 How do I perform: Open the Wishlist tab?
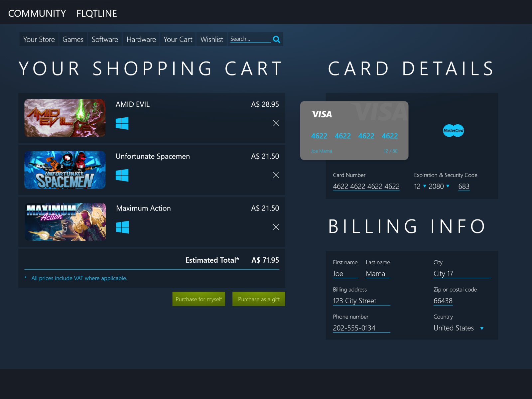(212, 39)
